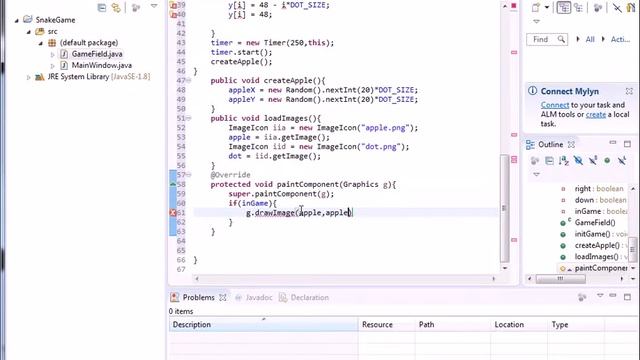The height and width of the screenshot is (360, 640).
Task: Select the Outline view tab
Action: pos(550,144)
